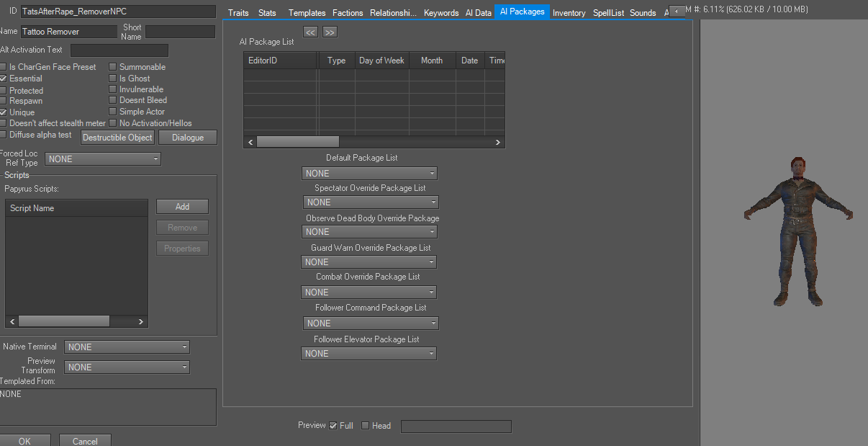Switch to the Inventory tab
The width and height of the screenshot is (868, 446).
pyautogui.click(x=569, y=13)
